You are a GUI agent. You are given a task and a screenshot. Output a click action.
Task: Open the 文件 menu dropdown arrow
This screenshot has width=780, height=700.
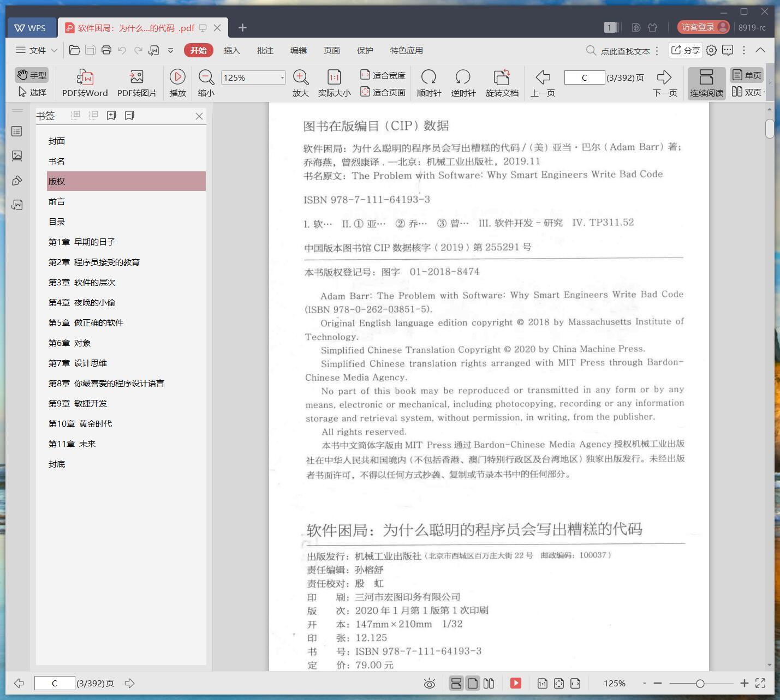(x=54, y=50)
